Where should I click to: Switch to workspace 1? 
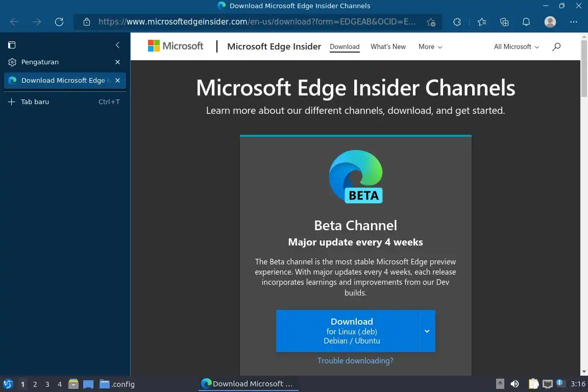point(22,384)
